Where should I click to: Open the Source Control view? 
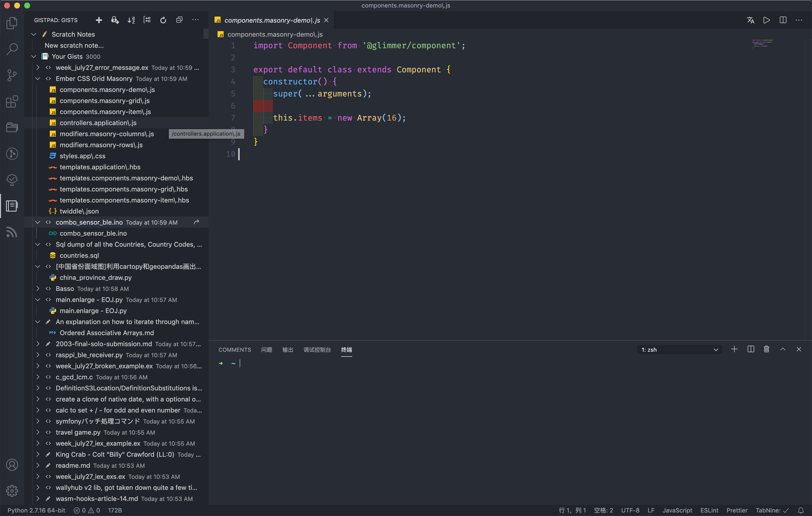[x=12, y=75]
